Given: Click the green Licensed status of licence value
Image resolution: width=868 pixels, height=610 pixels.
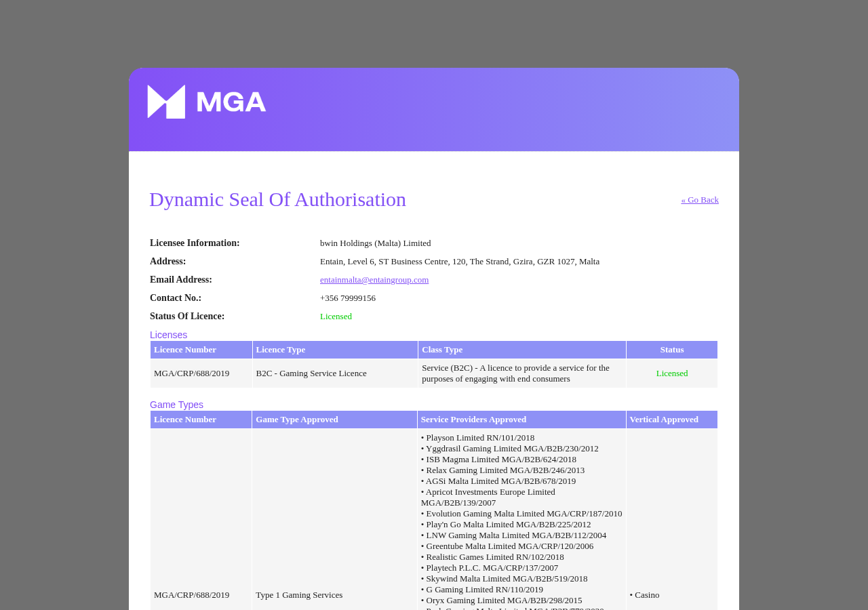Looking at the screenshot, I should pyautogui.click(x=336, y=317).
